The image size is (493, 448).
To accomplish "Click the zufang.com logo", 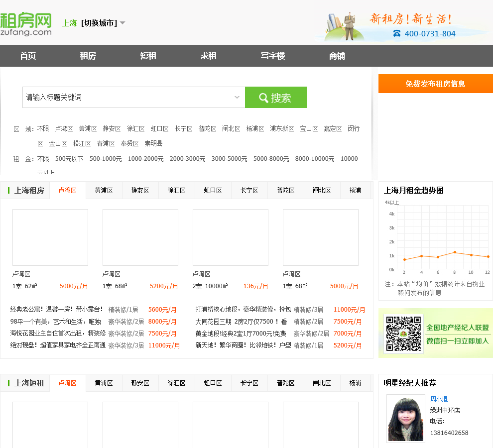I will coord(26,24).
